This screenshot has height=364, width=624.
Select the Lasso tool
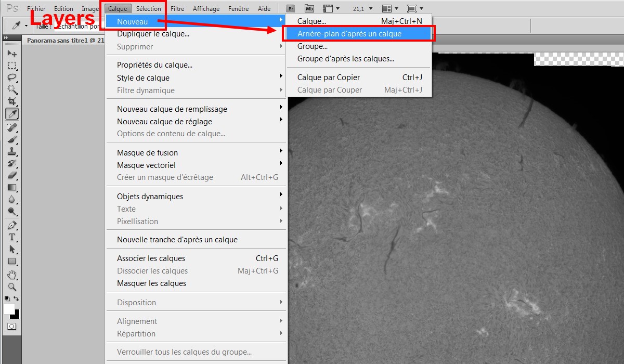pos(12,77)
